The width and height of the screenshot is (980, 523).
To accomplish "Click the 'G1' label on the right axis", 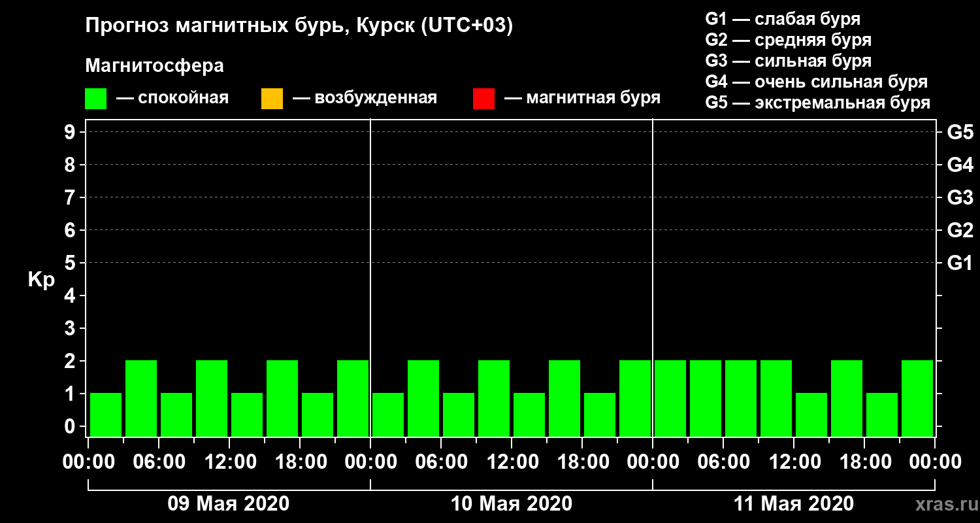I will click(x=960, y=263).
